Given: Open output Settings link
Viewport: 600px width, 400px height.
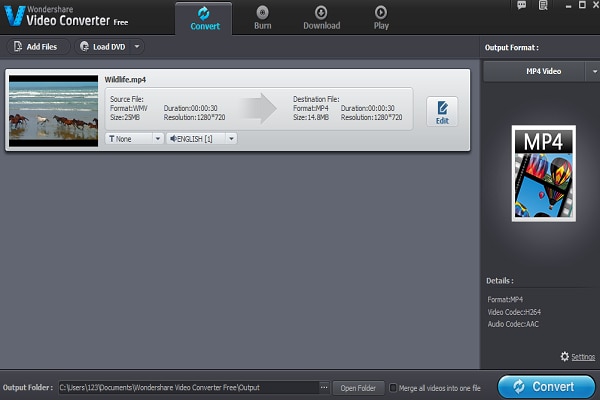Looking at the screenshot, I should tap(583, 357).
